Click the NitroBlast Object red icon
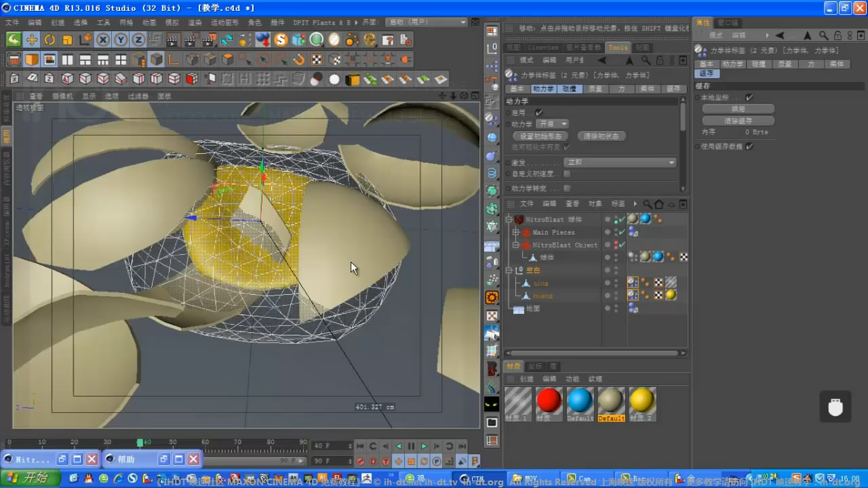The image size is (868, 488). pos(527,245)
